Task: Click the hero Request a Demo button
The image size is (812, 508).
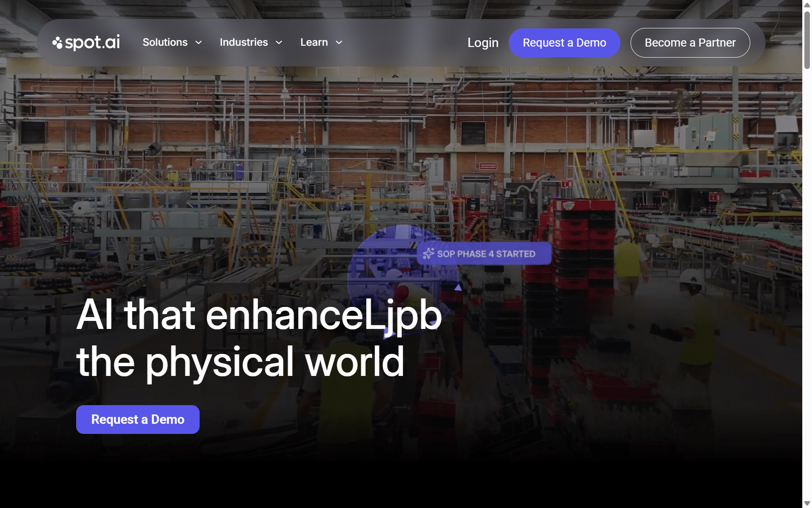Action: tap(138, 420)
